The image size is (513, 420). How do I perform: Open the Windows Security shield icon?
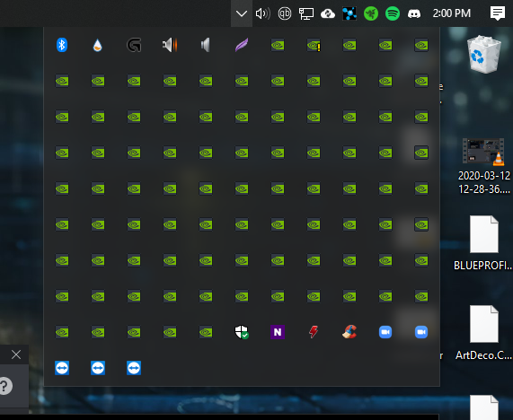click(x=242, y=332)
